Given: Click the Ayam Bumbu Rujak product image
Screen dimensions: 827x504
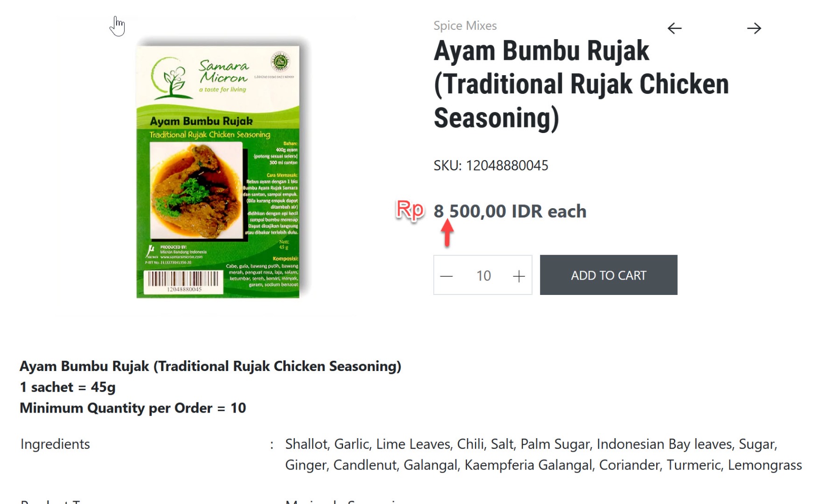Looking at the screenshot, I should (218, 171).
